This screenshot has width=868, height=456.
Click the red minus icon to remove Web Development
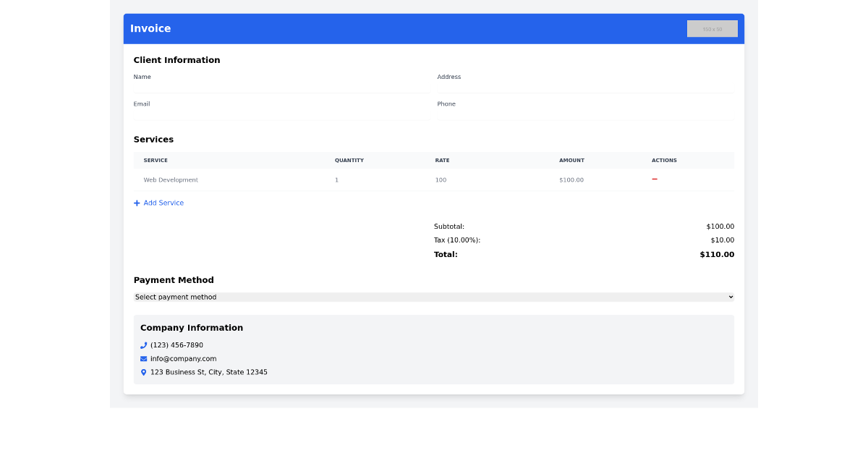pos(654,180)
